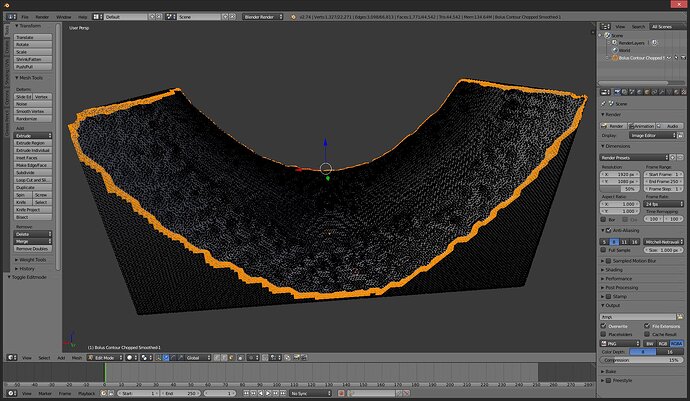Expand the Shading panel

[x=612, y=270]
